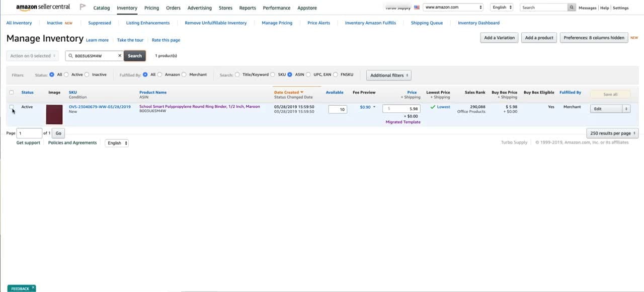Open the Reports menu

point(248,8)
